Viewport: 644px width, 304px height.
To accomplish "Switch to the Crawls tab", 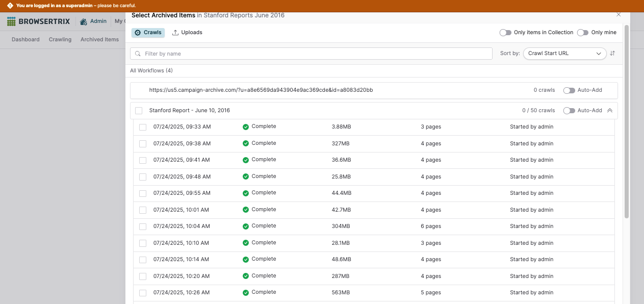I will pos(148,33).
